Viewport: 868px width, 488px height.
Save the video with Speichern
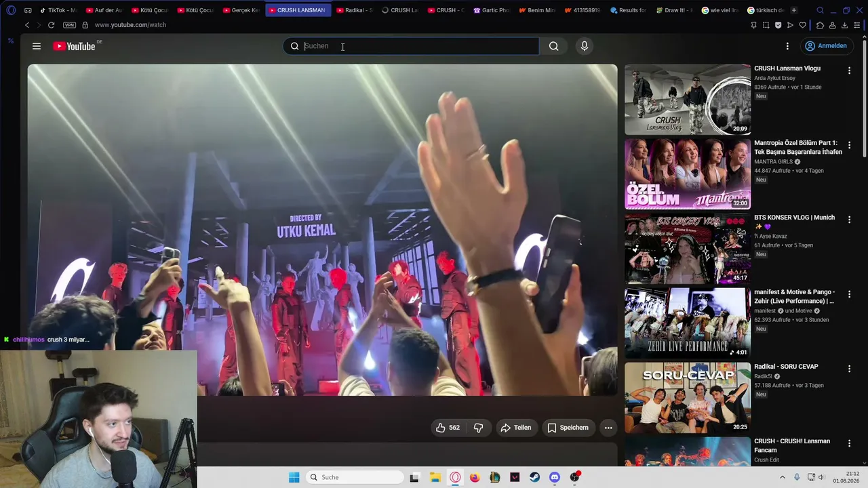[568, 428]
